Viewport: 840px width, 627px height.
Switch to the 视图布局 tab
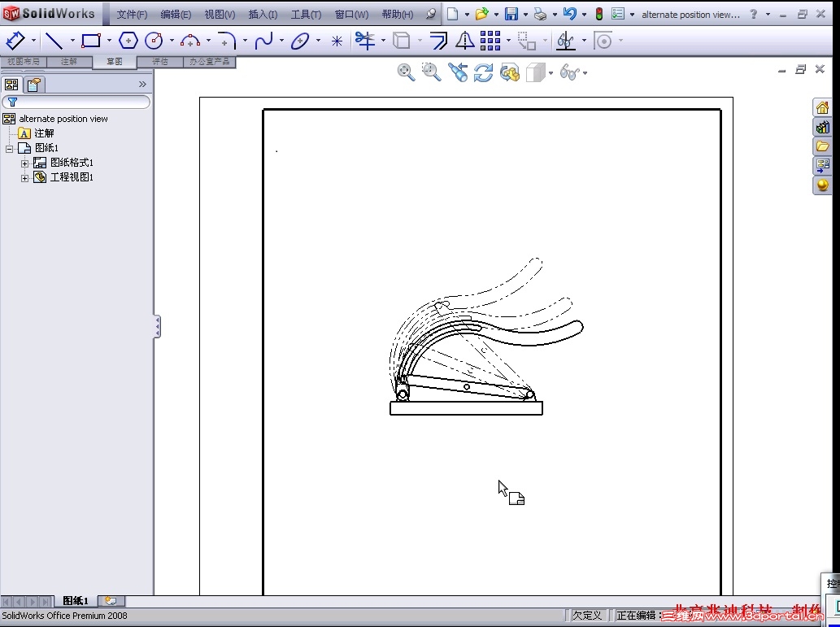[x=23, y=62]
